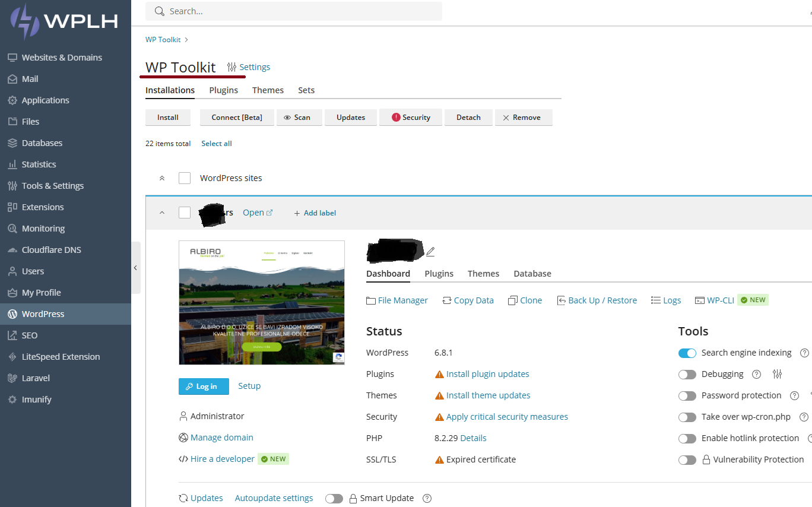Open the WP Toolkit Settings link
812x507 pixels.
pos(249,67)
